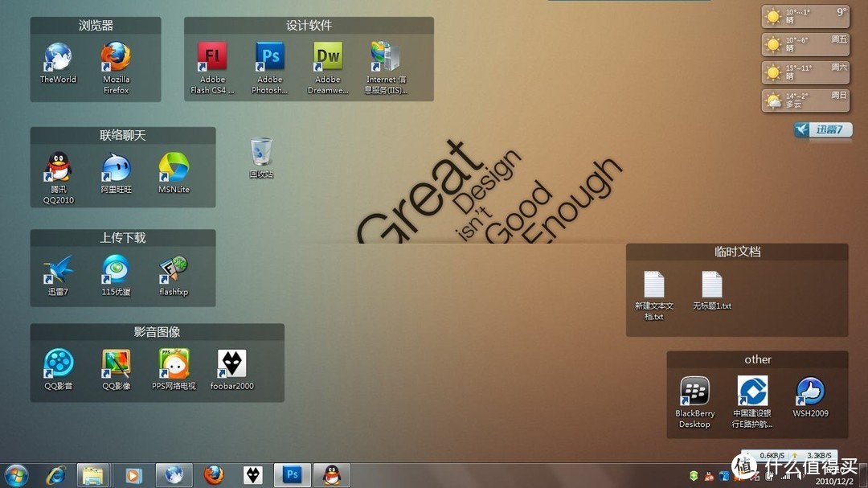This screenshot has width=868, height=488.
Task: Click the green shield tray icon
Action: [x=694, y=475]
